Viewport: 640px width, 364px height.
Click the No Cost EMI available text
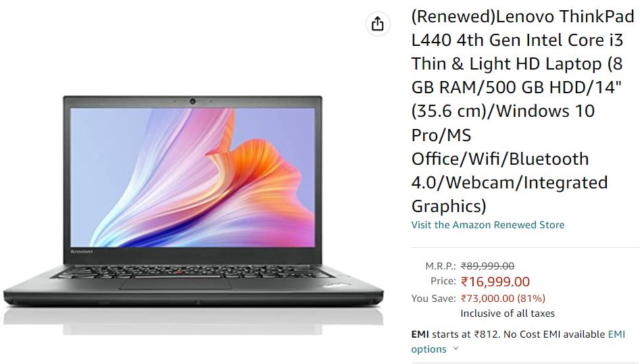pyautogui.click(x=554, y=334)
